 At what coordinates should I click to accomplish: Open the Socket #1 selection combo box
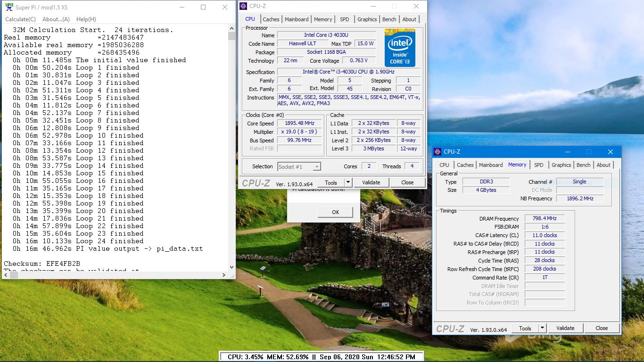(x=299, y=166)
